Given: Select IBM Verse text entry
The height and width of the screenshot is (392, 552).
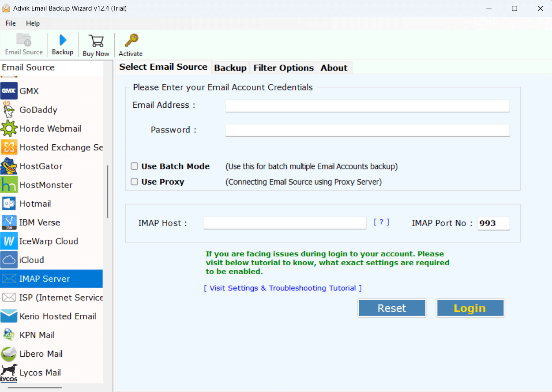Looking at the screenshot, I should [x=40, y=222].
